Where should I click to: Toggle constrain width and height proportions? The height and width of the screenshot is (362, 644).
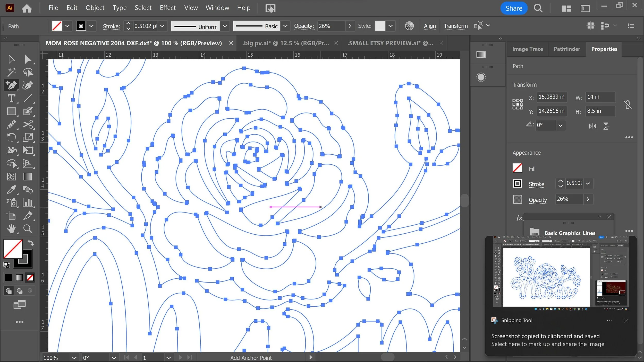click(x=628, y=104)
